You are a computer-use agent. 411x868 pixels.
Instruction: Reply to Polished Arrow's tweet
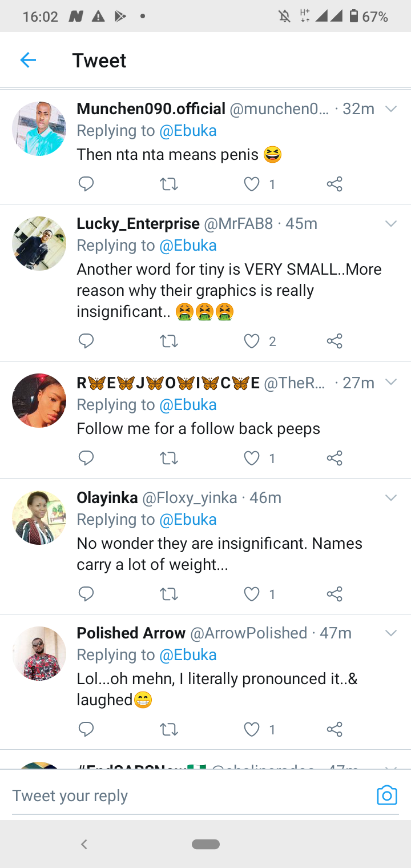click(x=86, y=729)
